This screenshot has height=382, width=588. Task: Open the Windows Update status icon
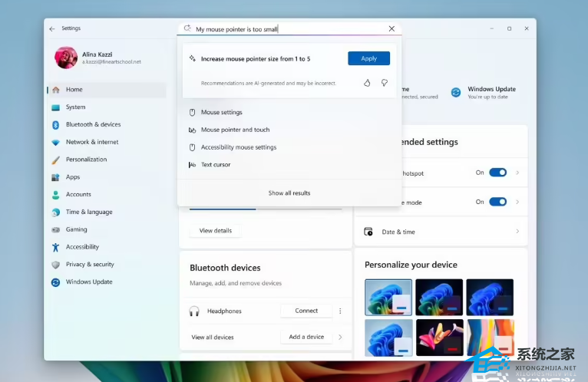tap(456, 92)
